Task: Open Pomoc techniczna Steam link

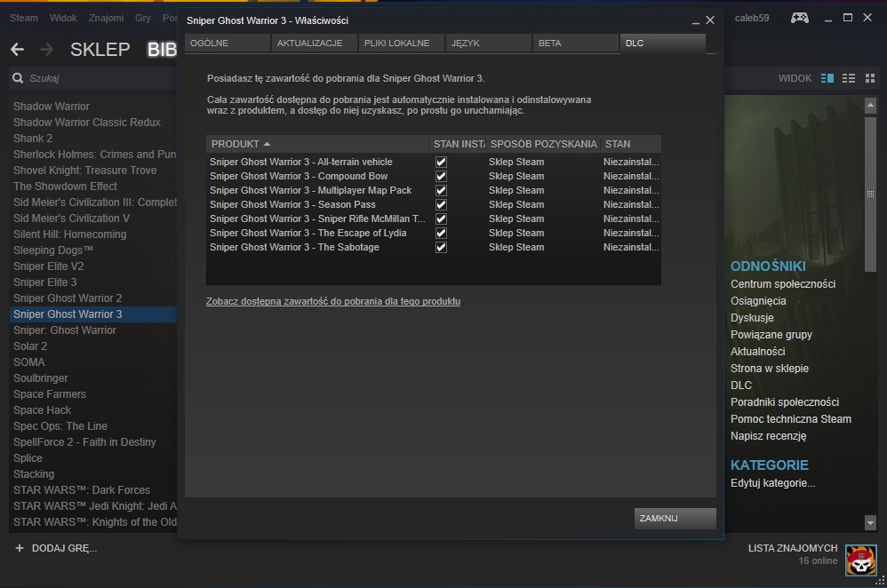Action: pyautogui.click(x=791, y=419)
